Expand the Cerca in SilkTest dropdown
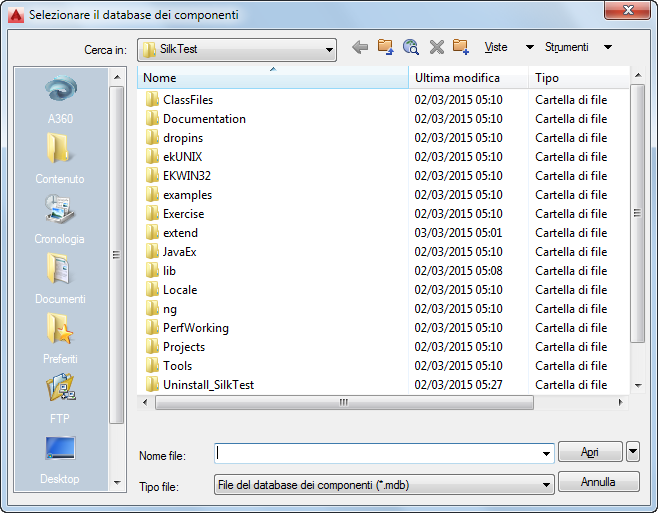 [329, 50]
